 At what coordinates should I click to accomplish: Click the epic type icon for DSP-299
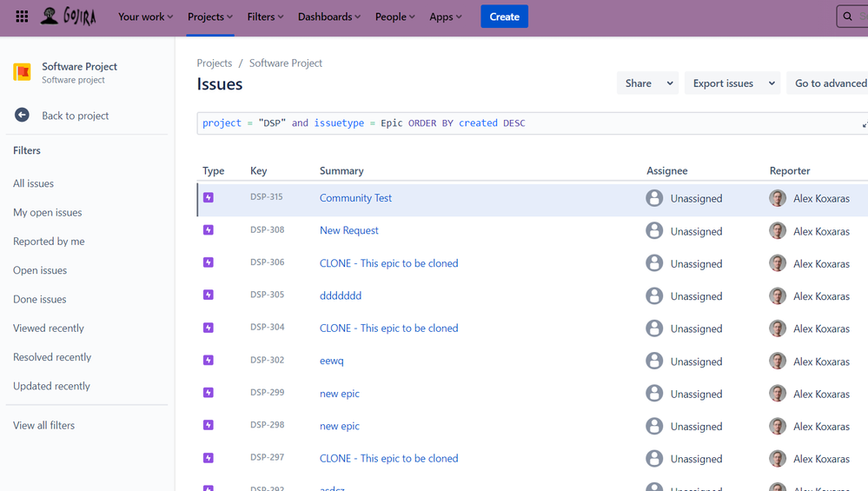209,393
